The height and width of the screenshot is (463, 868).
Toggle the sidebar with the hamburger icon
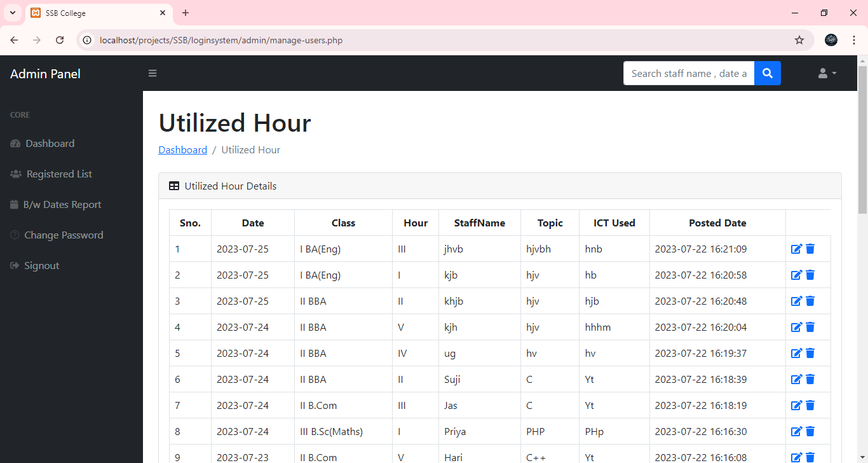(153, 73)
